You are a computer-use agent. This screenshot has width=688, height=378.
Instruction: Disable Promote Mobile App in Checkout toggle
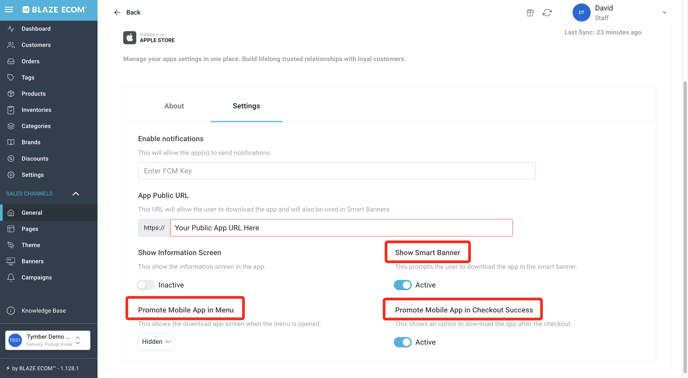[x=402, y=342]
